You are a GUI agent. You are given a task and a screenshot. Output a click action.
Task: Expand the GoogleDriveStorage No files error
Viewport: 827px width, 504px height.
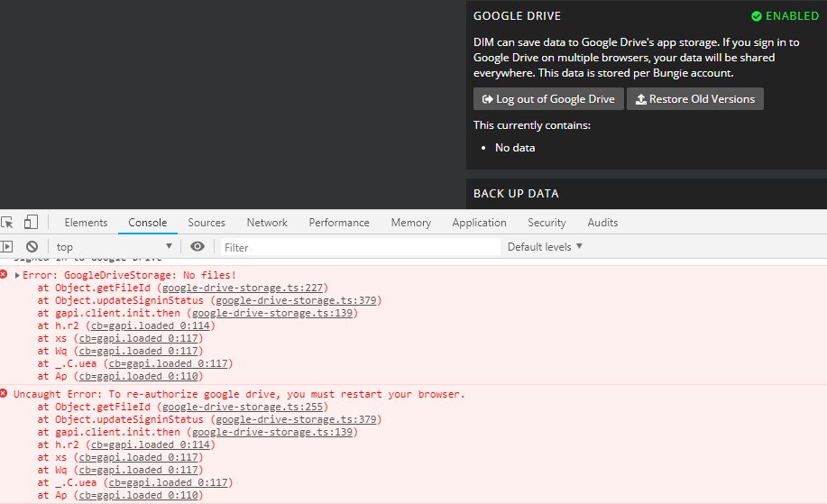[17, 275]
